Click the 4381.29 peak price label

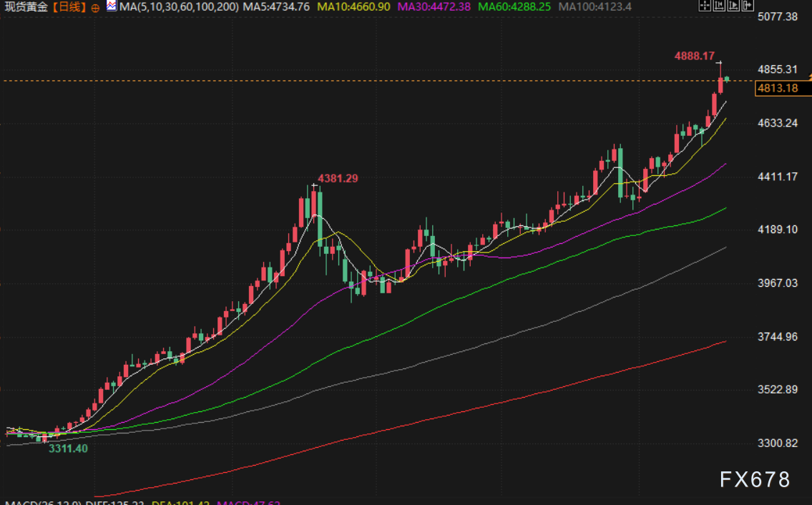(x=338, y=178)
